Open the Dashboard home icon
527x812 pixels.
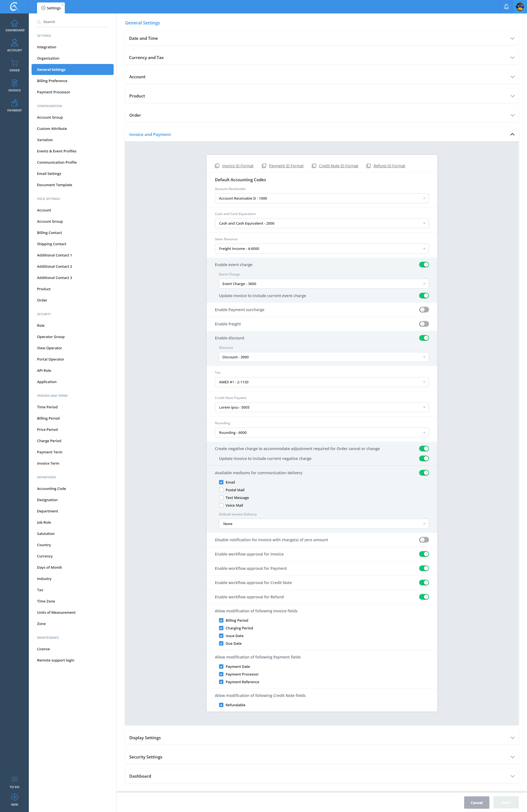tap(14, 24)
